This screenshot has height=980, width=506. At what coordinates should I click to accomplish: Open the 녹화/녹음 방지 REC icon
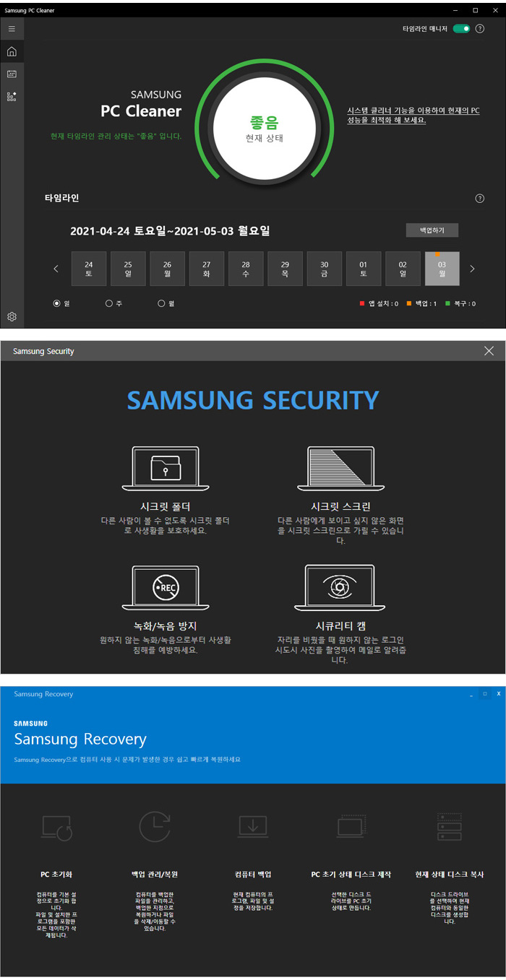[165, 588]
